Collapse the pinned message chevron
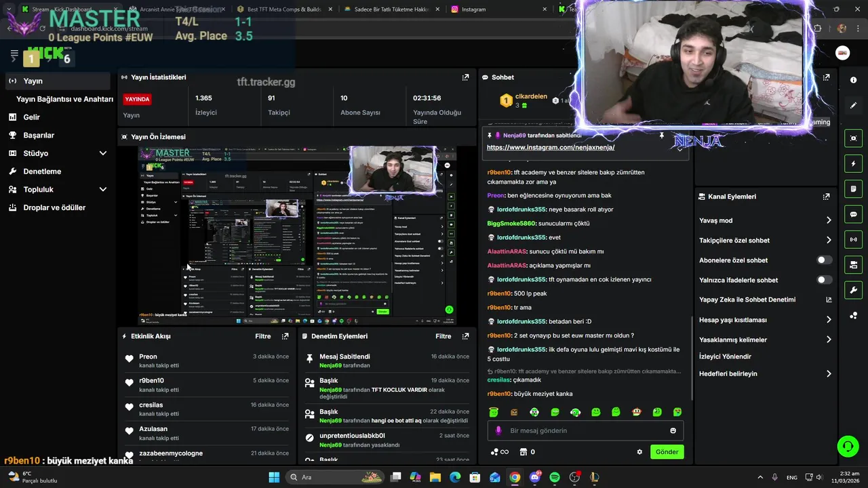 pos(680,150)
